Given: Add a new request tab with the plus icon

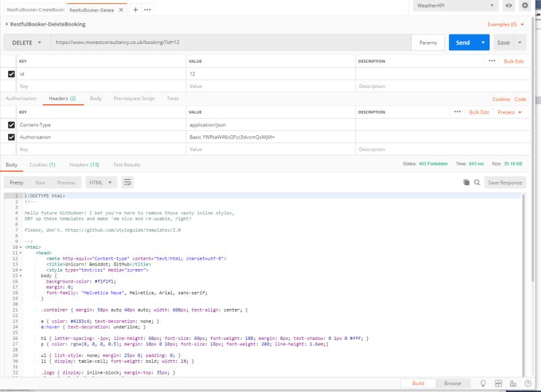Looking at the screenshot, I should coord(136,9).
